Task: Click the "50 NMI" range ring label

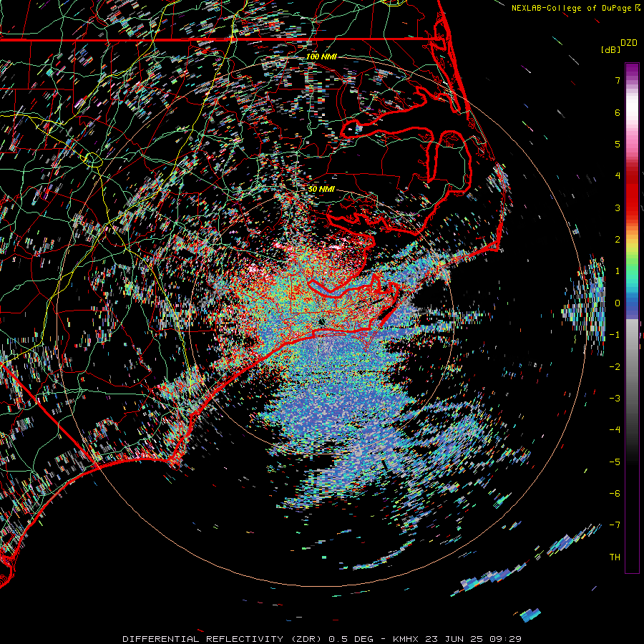Action: (x=321, y=189)
